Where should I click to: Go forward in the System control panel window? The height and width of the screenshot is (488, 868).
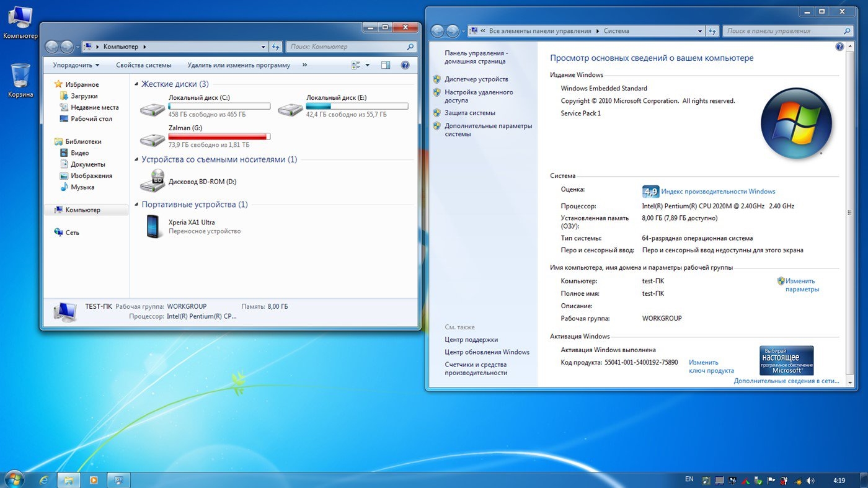[x=453, y=31]
